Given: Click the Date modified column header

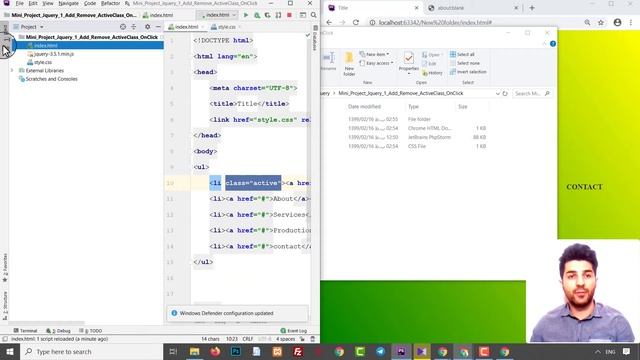Looking at the screenshot, I should (x=364, y=107).
